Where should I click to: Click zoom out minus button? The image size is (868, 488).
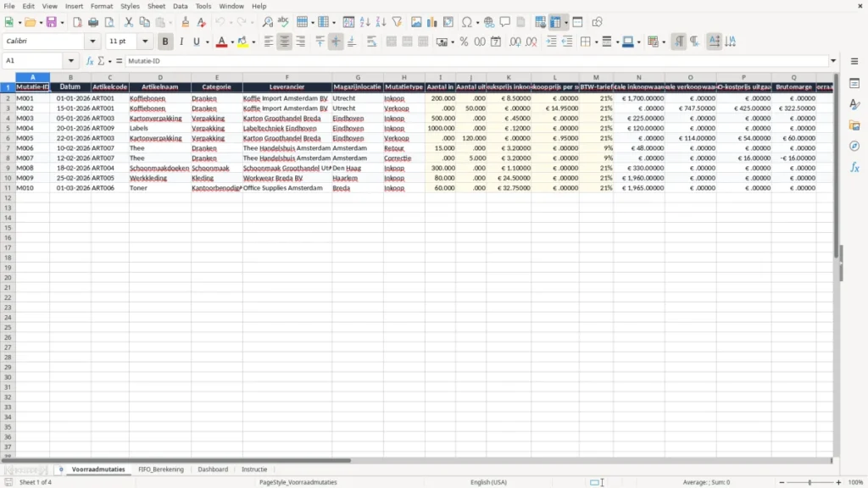point(782,482)
